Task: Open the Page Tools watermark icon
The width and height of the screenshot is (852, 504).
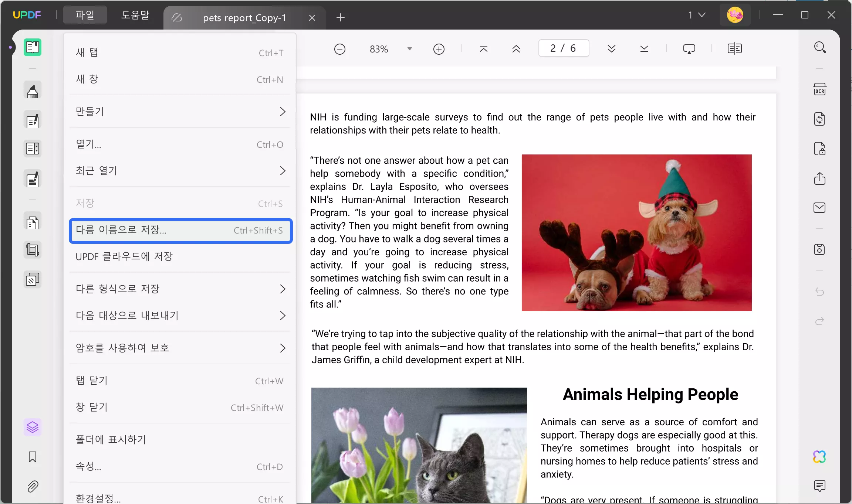Action: (33, 279)
